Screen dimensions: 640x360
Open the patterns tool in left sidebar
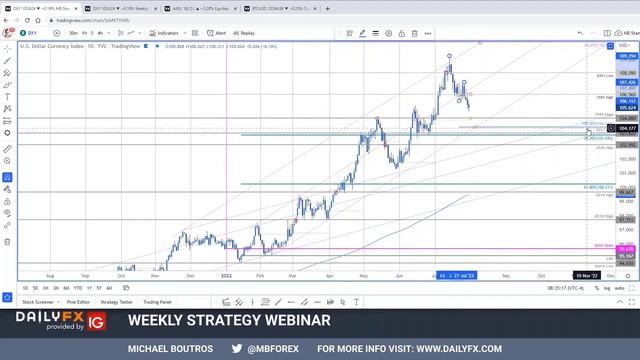tap(7, 109)
